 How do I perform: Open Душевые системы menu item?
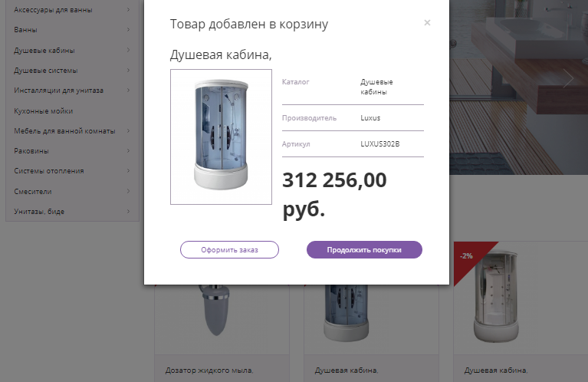click(x=46, y=71)
